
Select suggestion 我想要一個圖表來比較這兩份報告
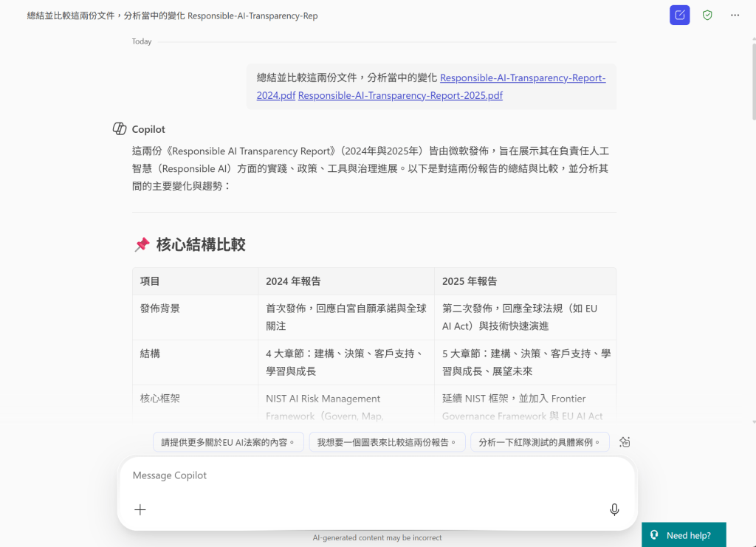387,442
